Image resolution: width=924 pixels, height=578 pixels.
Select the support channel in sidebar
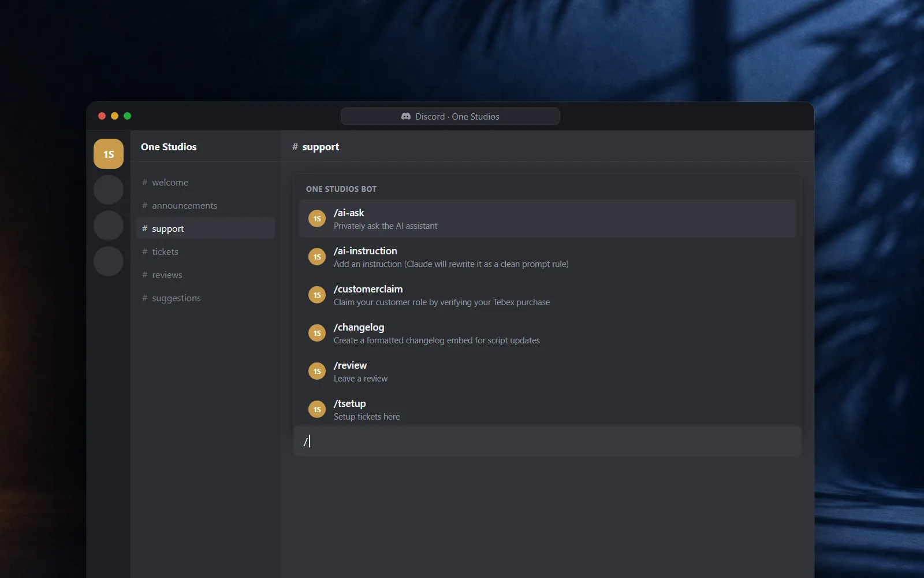[x=206, y=228]
